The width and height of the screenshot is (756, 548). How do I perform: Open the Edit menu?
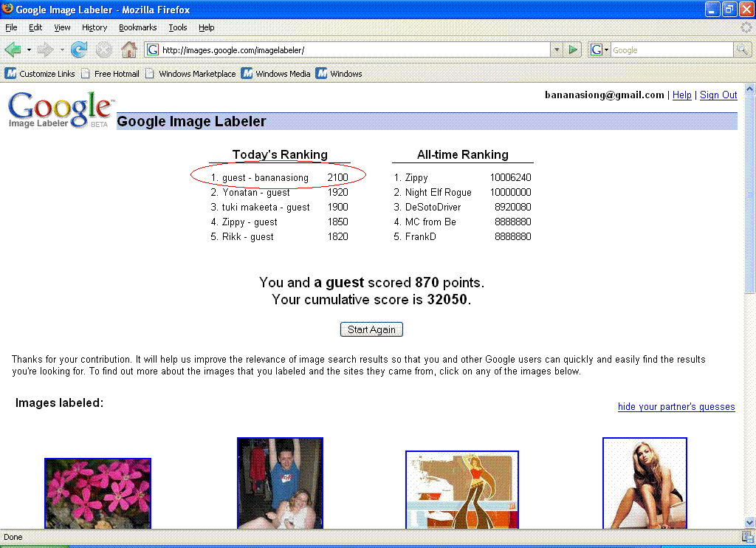click(35, 27)
